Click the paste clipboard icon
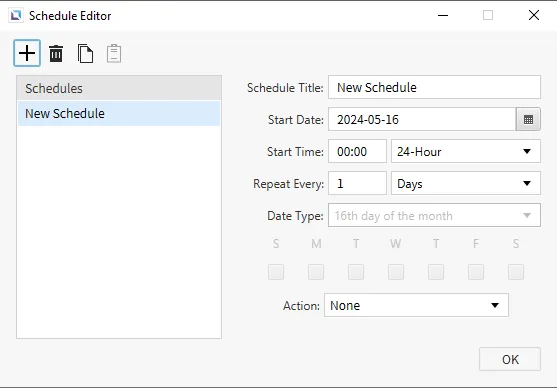The width and height of the screenshot is (557, 388). click(x=114, y=53)
